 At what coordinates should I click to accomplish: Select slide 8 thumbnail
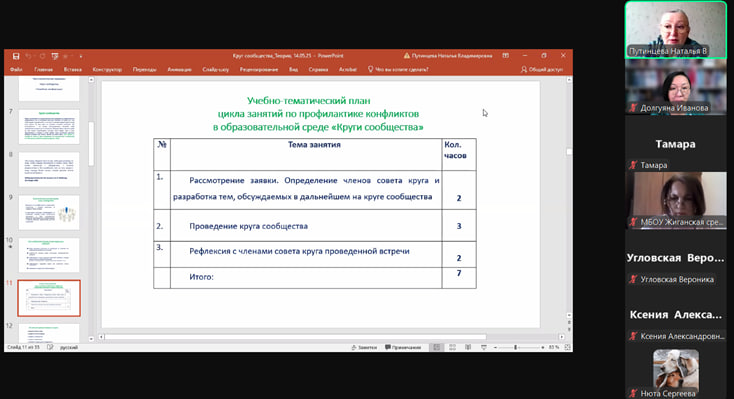[49, 170]
